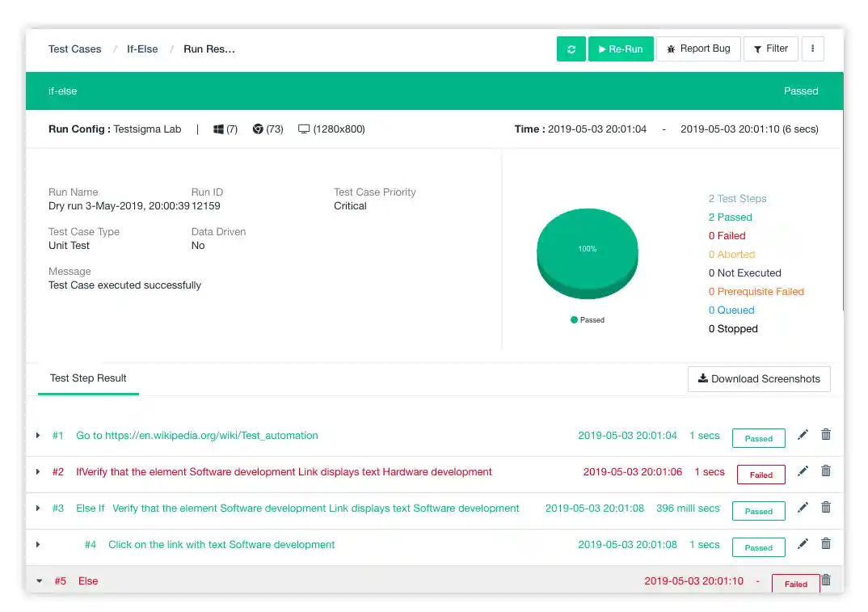Click the '0 Aborted' summary count
The width and height of the screenshot is (868, 612).
732,254
